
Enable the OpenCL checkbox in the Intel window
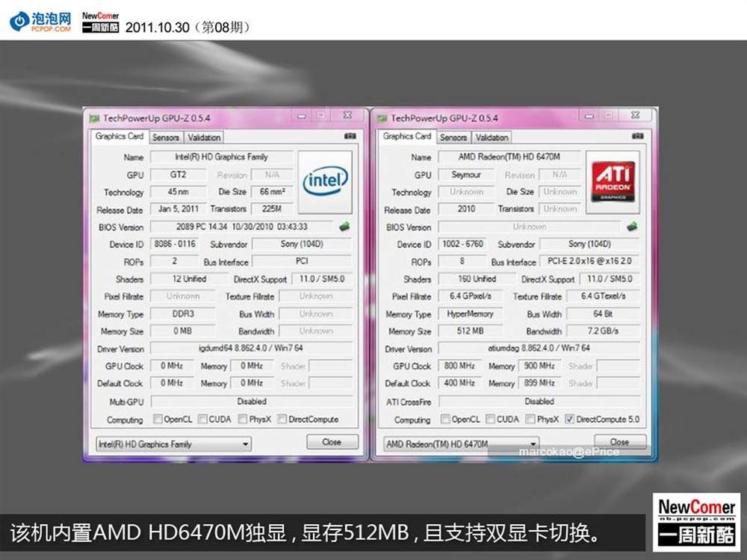point(158,419)
